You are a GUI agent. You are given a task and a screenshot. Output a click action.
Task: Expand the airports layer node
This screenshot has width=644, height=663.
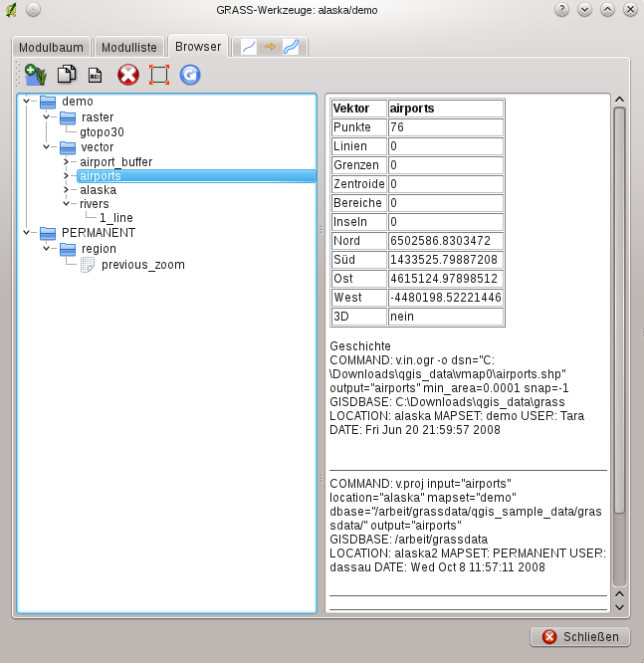point(66,175)
